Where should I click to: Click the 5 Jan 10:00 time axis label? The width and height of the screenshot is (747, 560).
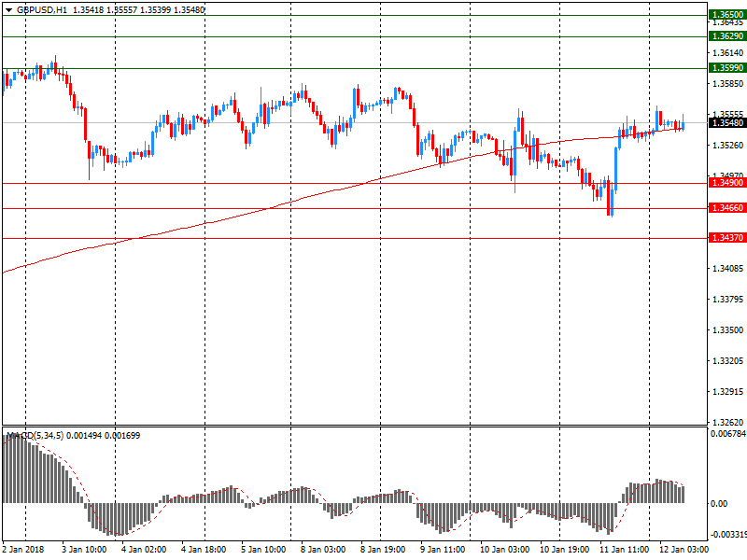[263, 549]
